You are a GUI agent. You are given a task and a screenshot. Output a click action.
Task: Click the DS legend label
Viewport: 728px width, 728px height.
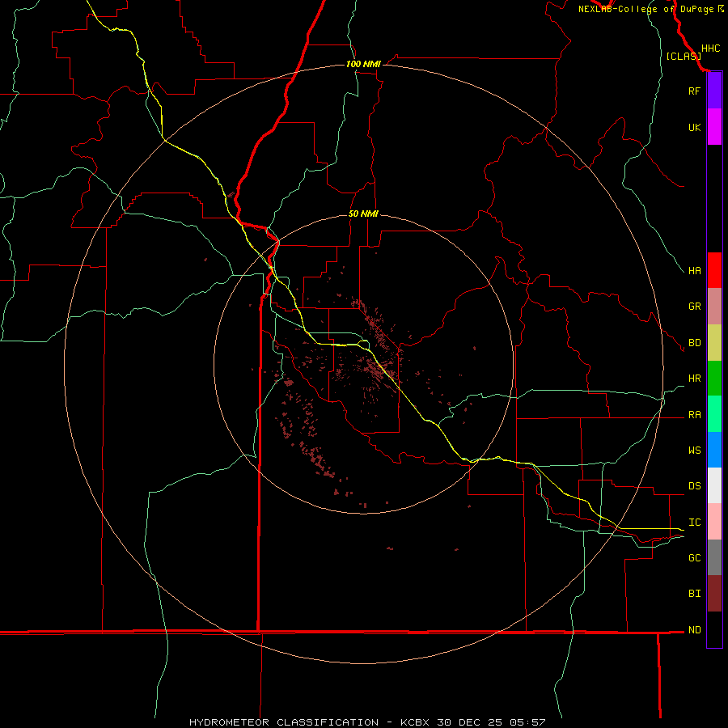click(694, 486)
